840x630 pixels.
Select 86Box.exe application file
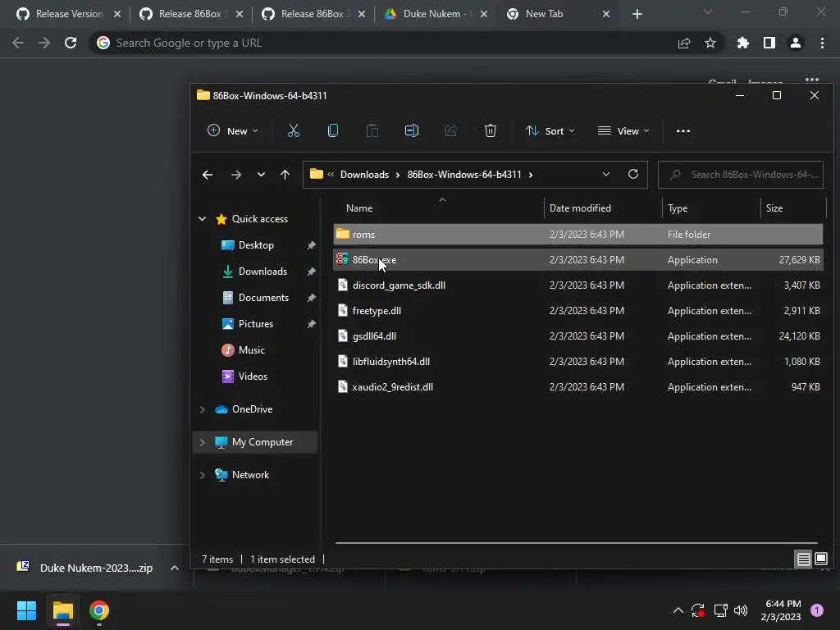[578, 260]
